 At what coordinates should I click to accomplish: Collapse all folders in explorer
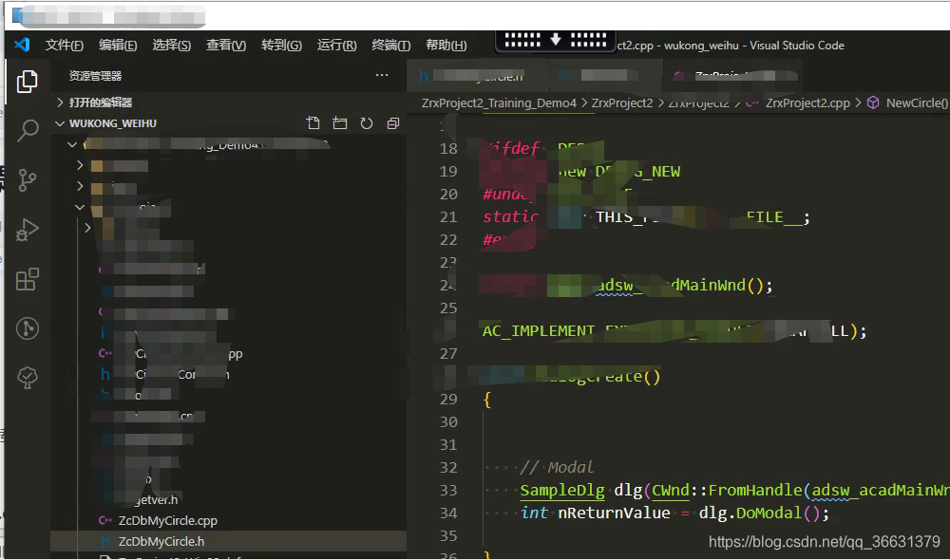tap(393, 123)
